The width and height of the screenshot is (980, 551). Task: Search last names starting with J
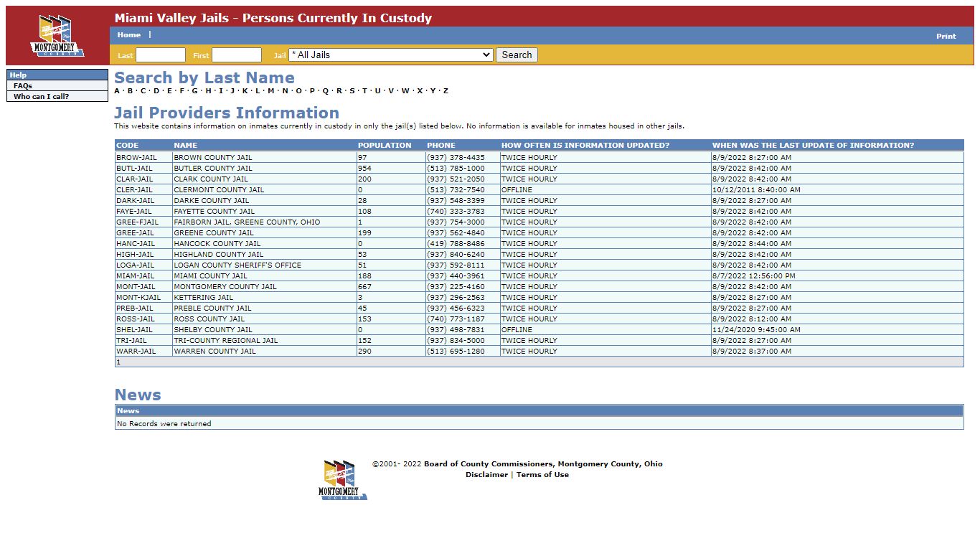coord(232,91)
